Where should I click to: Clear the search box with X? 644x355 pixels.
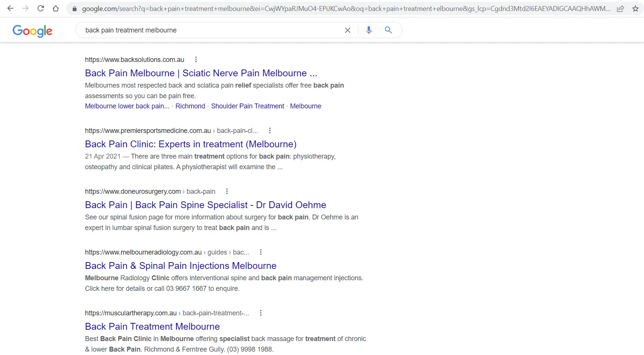click(x=347, y=30)
